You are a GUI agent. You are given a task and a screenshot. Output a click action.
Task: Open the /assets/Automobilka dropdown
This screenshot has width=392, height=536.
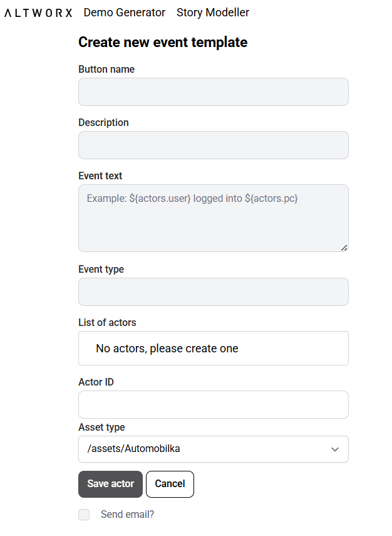213,449
